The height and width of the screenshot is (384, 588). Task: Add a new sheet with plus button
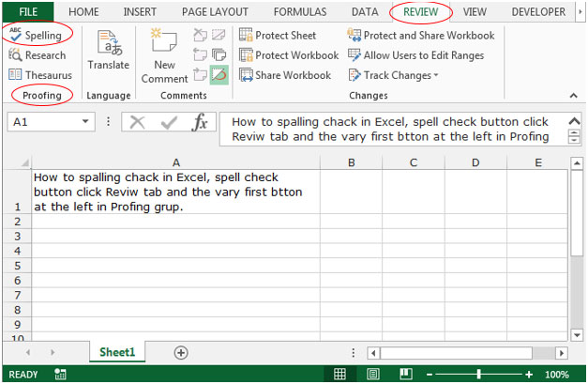(181, 352)
